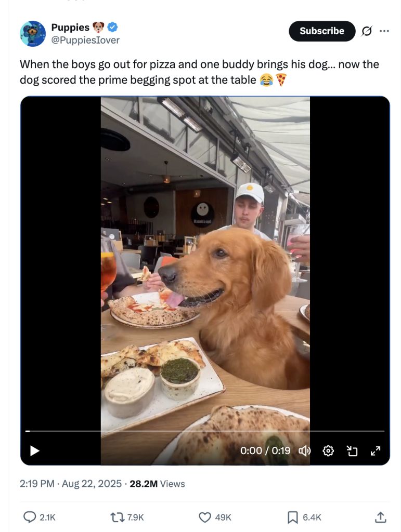Open Puppies profile avatar
This screenshot has height=532, width=401.
pos(33,34)
